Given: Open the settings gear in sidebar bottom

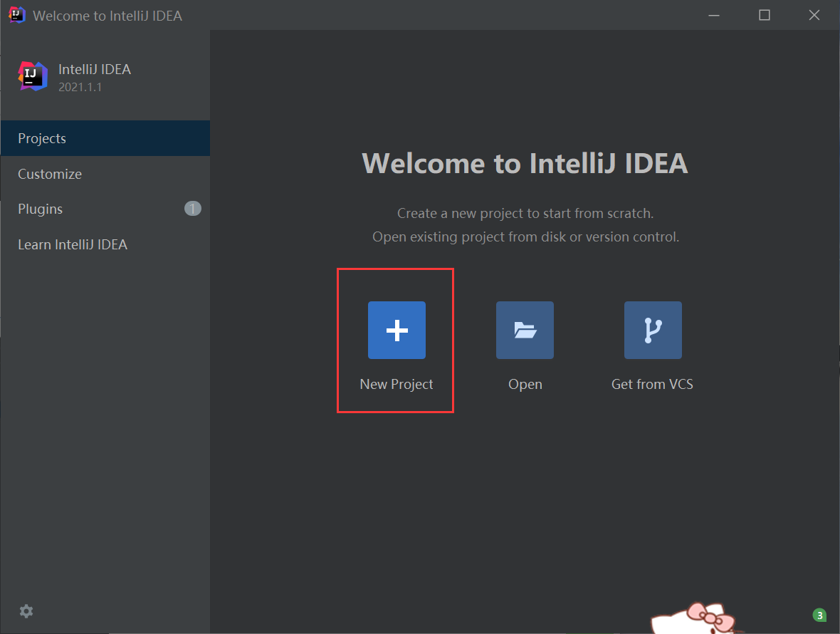Looking at the screenshot, I should (26, 611).
